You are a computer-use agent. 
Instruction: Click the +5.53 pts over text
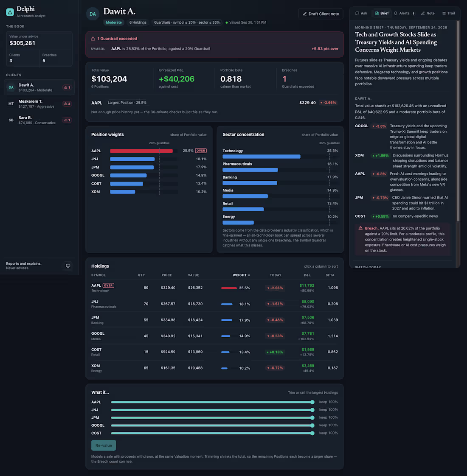pyautogui.click(x=325, y=48)
